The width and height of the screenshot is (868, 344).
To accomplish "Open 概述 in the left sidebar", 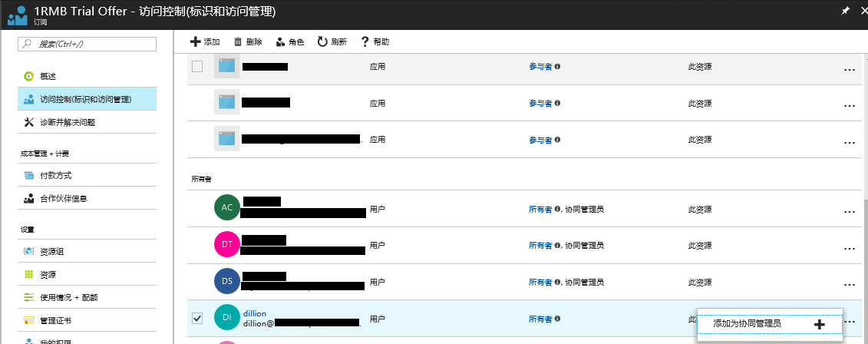I will 48,77.
